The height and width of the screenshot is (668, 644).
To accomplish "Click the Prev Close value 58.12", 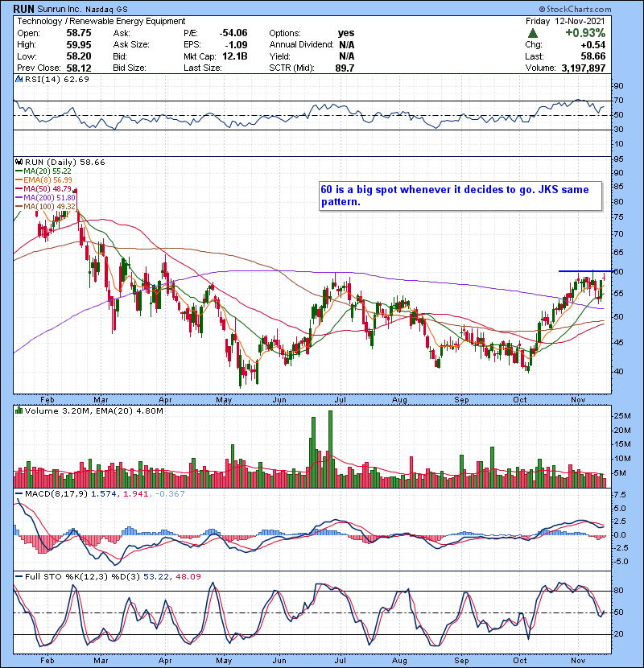I will click(x=79, y=68).
